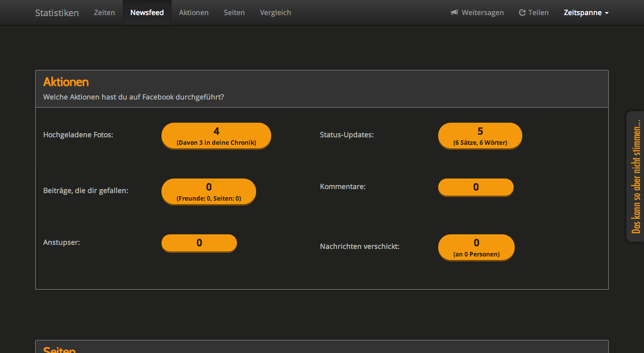Click the Kommentare count badge

(476, 187)
